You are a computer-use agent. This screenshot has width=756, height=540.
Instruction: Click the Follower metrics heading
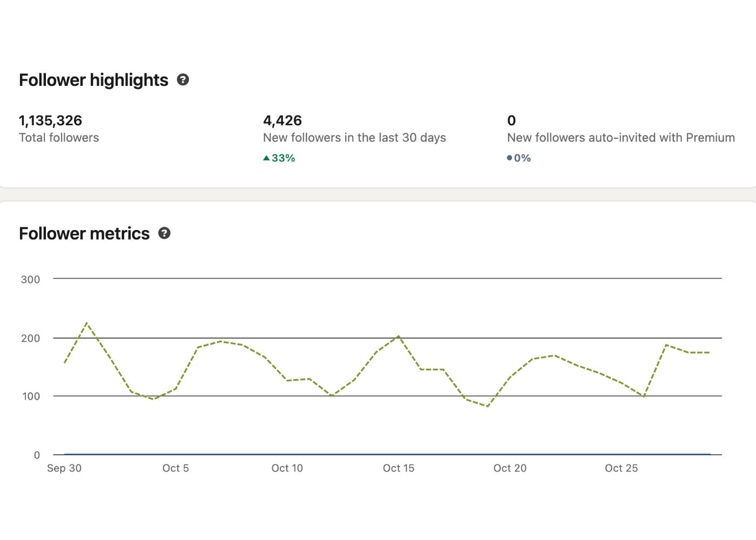[x=84, y=233]
